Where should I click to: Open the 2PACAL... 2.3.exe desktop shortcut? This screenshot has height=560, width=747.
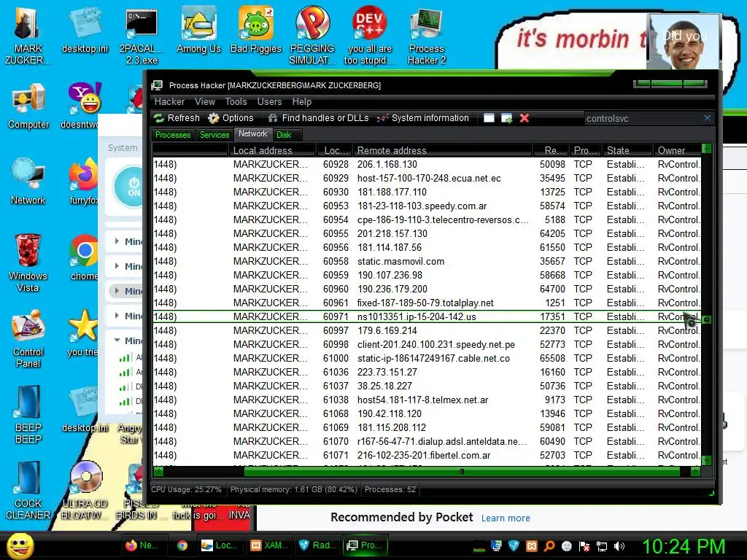pos(142,36)
